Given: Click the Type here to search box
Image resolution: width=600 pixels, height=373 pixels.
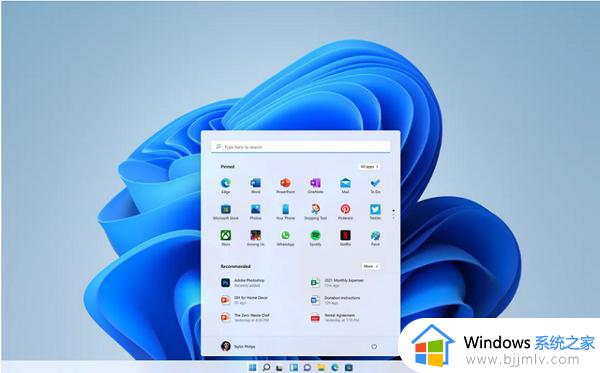Looking at the screenshot, I should pos(301,147).
